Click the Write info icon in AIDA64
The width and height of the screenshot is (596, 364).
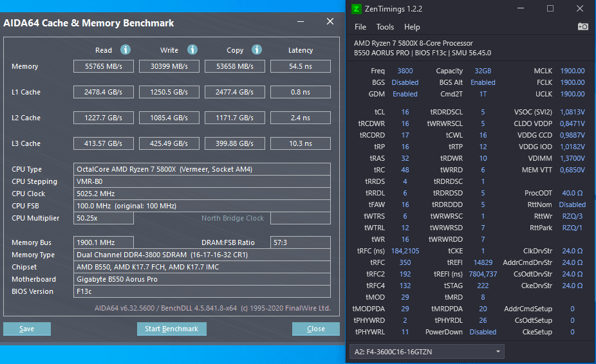[x=192, y=50]
